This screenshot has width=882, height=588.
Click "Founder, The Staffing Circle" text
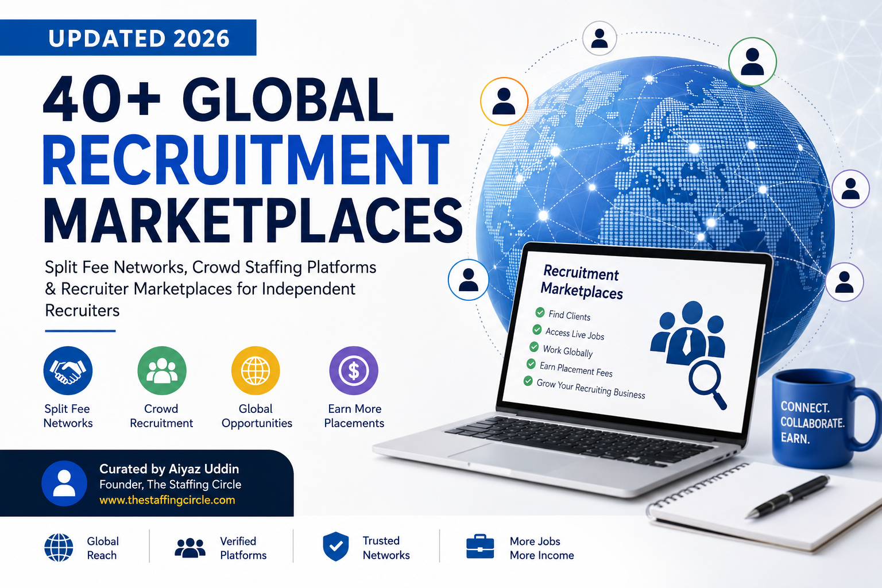pos(171,485)
